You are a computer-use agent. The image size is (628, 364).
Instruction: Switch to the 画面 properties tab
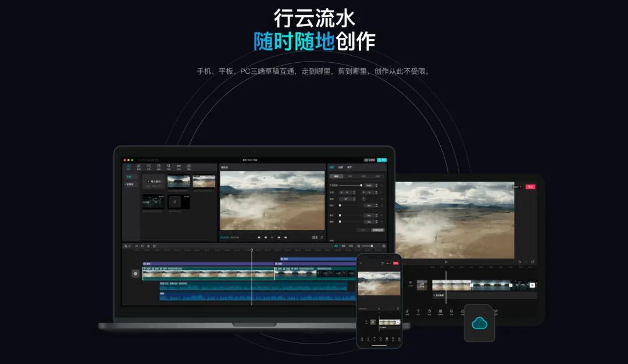[x=331, y=167]
